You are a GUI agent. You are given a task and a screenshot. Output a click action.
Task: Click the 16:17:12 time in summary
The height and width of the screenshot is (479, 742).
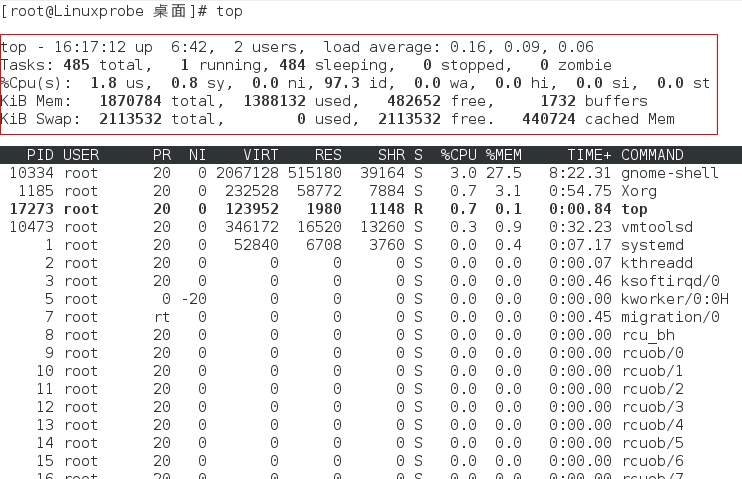point(90,47)
